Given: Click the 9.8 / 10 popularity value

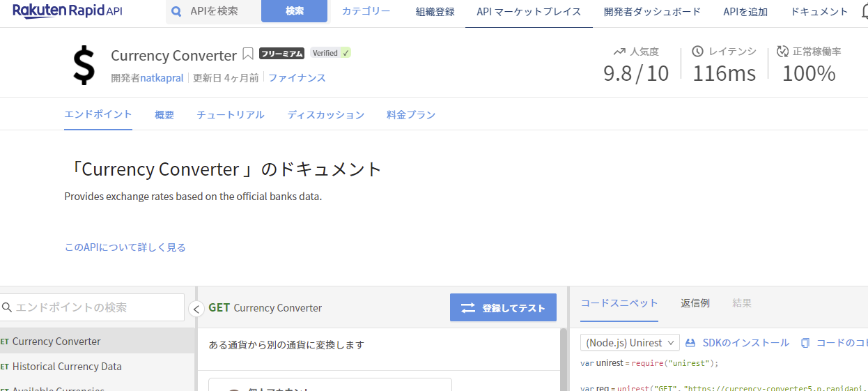Looking at the screenshot, I should [636, 72].
